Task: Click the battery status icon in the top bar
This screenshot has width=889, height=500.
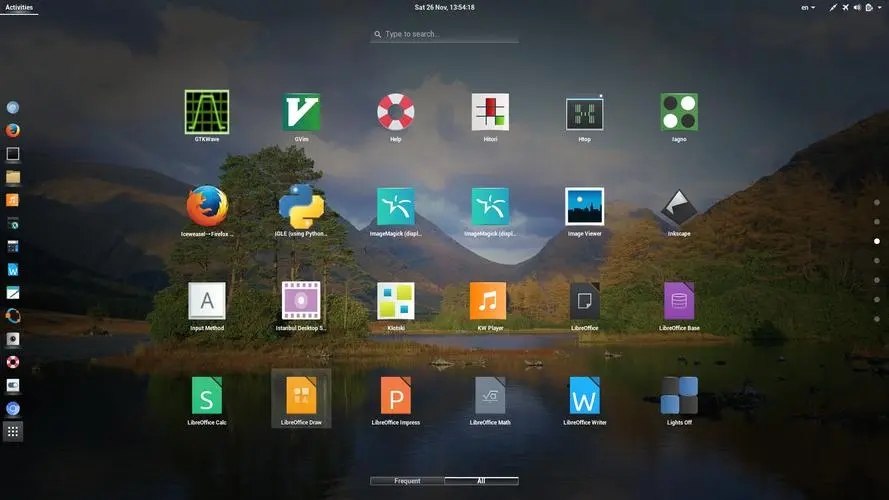Action: pyautogui.click(x=869, y=7)
